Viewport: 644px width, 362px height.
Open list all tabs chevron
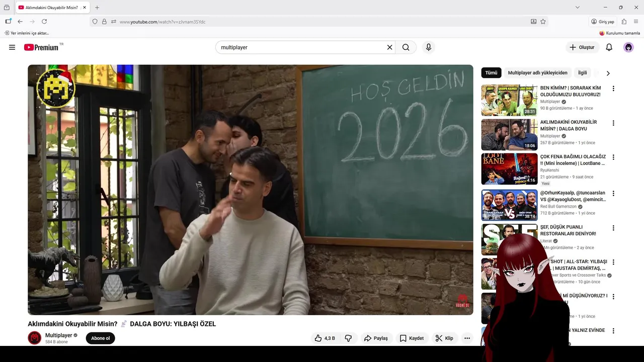pos(578,8)
